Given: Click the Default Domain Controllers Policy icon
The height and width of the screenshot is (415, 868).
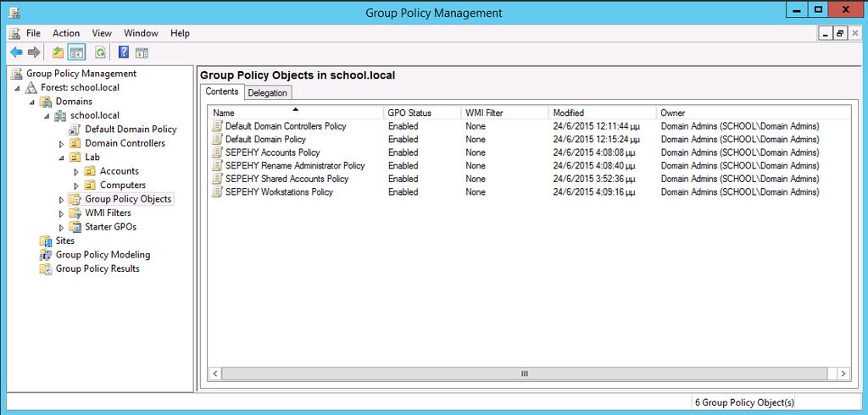Looking at the screenshot, I should pyautogui.click(x=217, y=126).
